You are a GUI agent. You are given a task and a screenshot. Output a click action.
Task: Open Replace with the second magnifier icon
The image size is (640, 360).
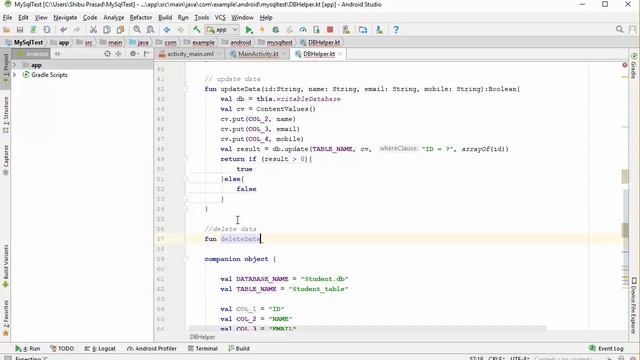pos(151,30)
